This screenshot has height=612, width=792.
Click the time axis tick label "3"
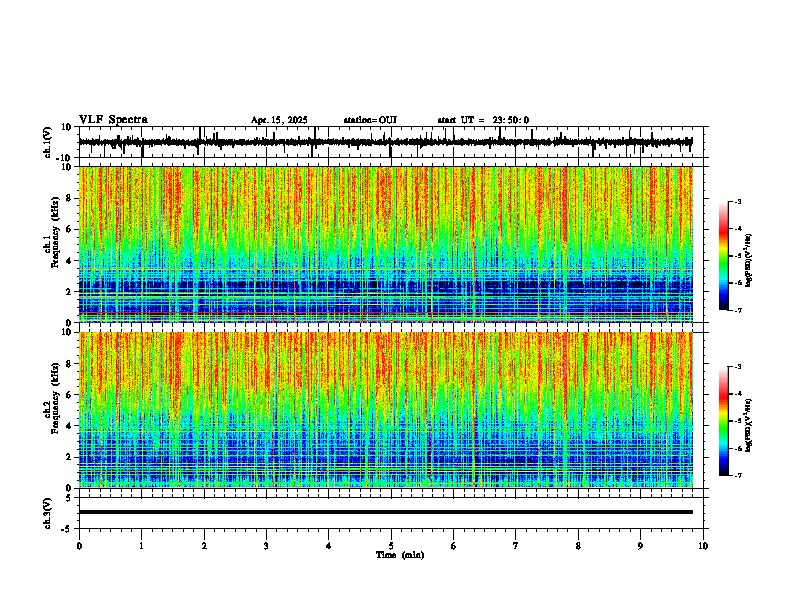point(266,546)
